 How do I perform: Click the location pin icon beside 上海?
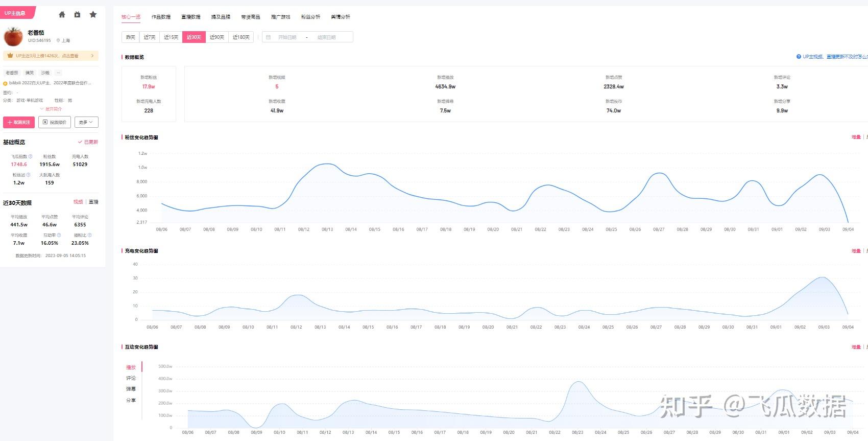[58, 40]
